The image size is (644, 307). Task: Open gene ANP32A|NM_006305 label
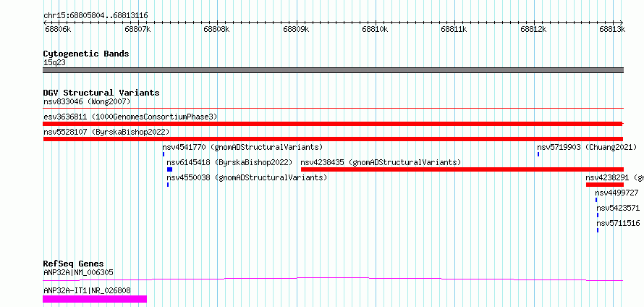(x=78, y=272)
